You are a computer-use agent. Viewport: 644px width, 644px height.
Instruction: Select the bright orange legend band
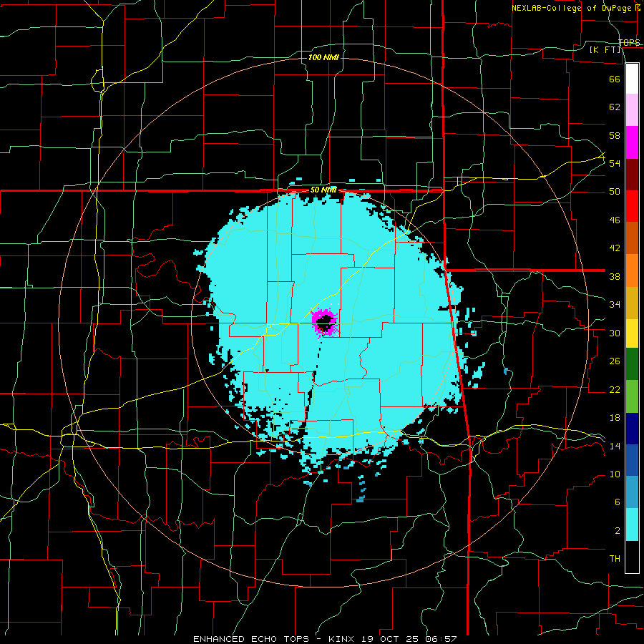(632, 270)
